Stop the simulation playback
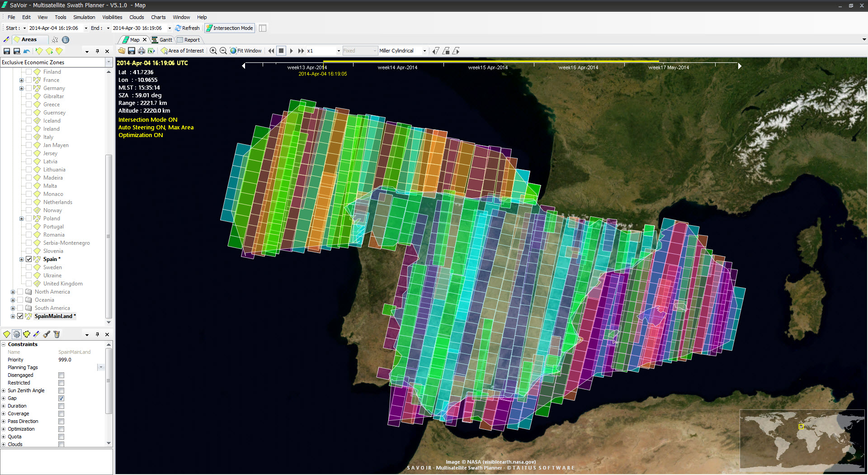Viewport: 868px width, 475px height. pyautogui.click(x=281, y=51)
